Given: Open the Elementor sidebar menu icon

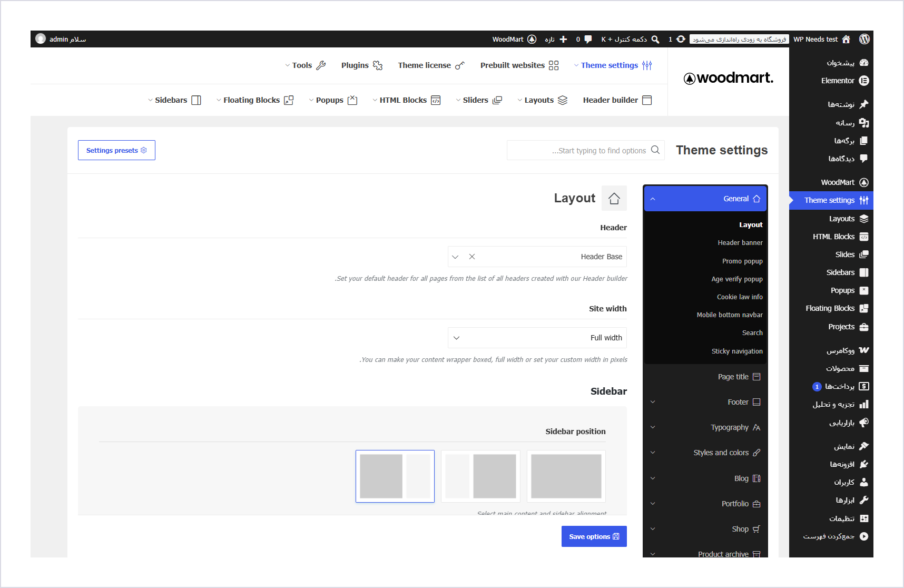Looking at the screenshot, I should tap(864, 81).
